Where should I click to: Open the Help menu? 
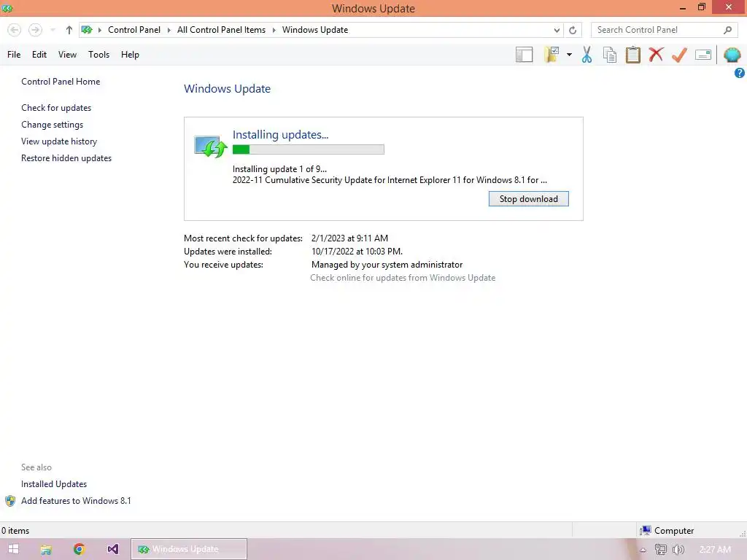coord(130,55)
